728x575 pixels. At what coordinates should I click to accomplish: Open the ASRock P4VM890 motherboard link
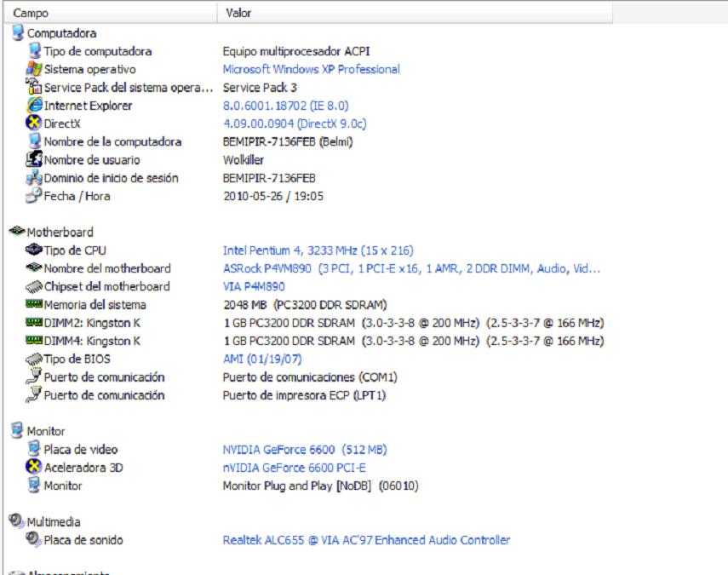411,268
